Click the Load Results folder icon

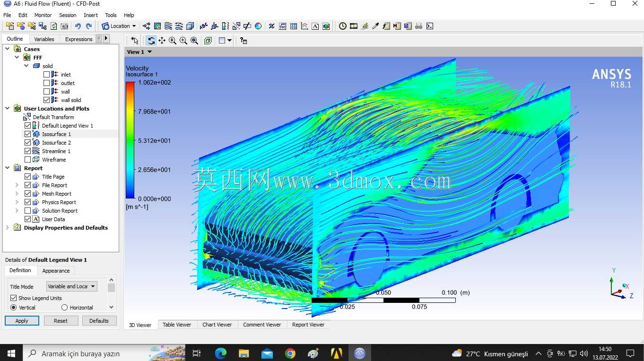[10, 26]
